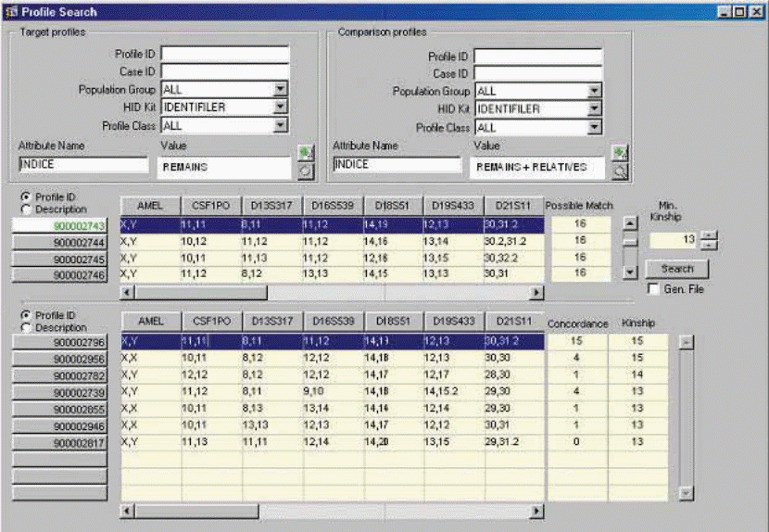Click the add attribute icon in Target profiles
Screen dimensions: 769x532
305,153
